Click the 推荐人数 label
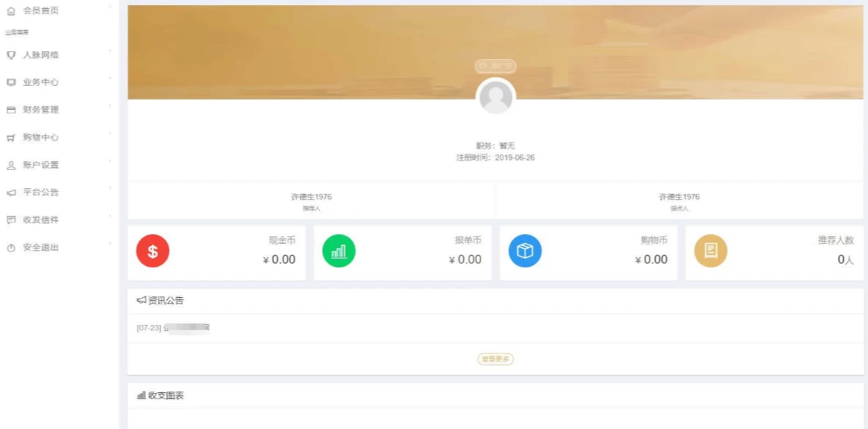 pos(837,241)
